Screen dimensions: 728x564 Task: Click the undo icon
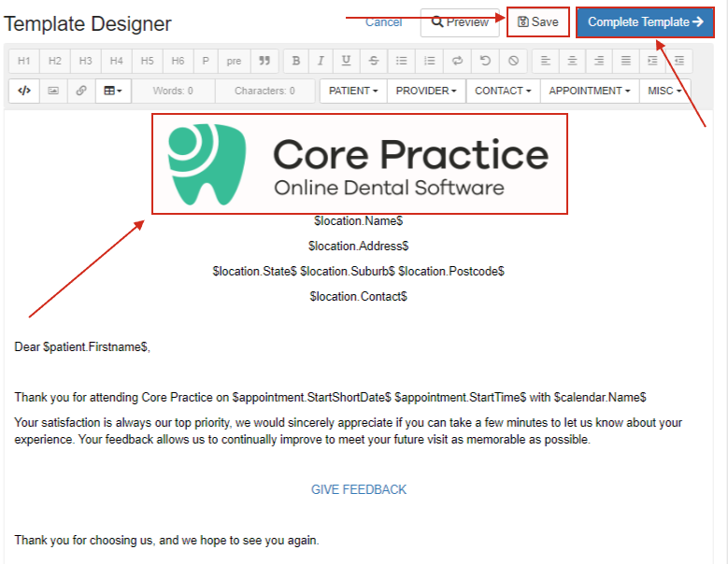coord(485,61)
